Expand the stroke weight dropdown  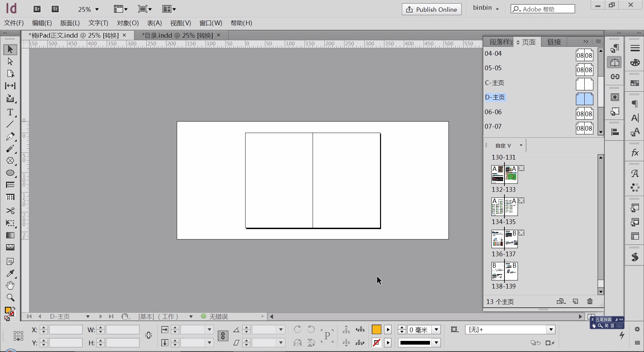(436, 330)
